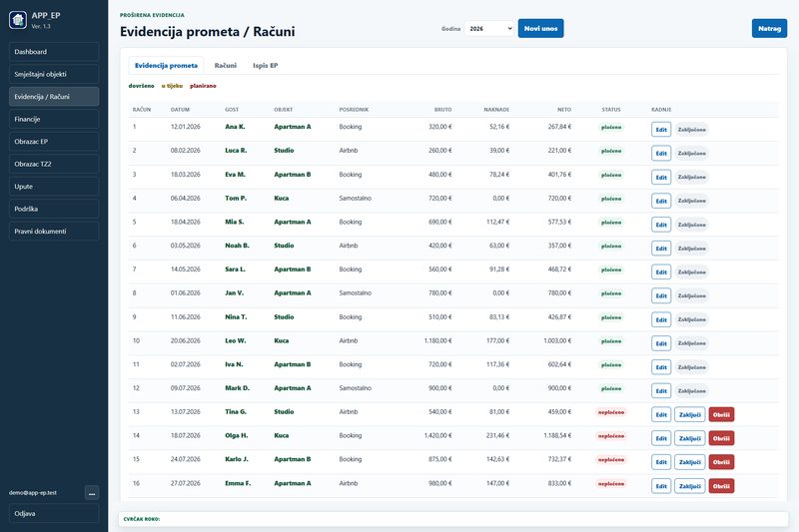The width and height of the screenshot is (799, 532).
Task: Click neplaćeno status of invoice 14
Action: pyautogui.click(x=611, y=436)
